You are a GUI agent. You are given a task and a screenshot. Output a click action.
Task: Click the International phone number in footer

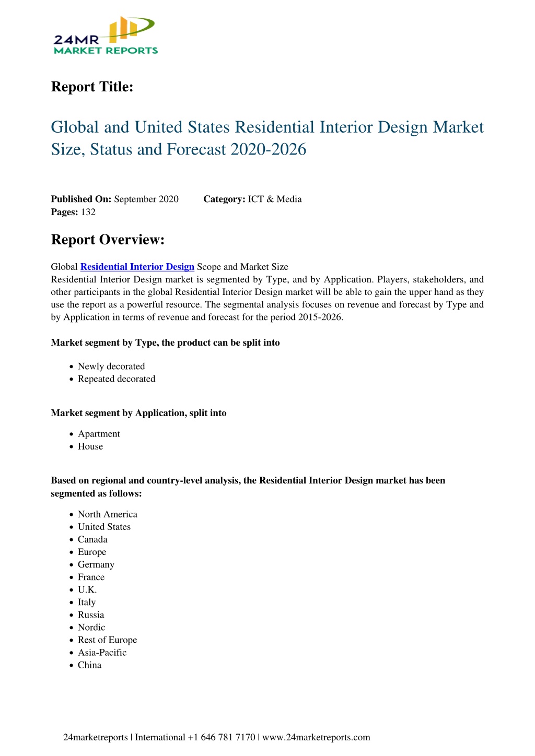pyautogui.click(x=195, y=737)
